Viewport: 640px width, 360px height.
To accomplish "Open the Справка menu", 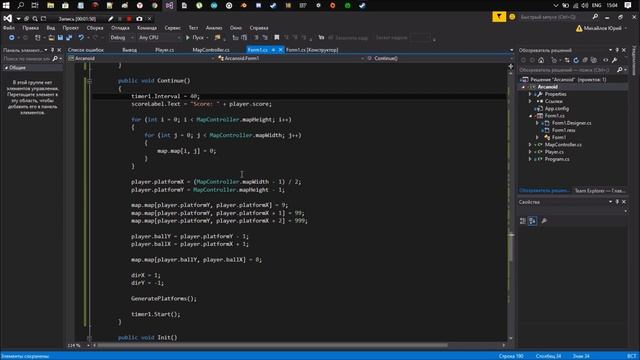I will [x=259, y=28].
